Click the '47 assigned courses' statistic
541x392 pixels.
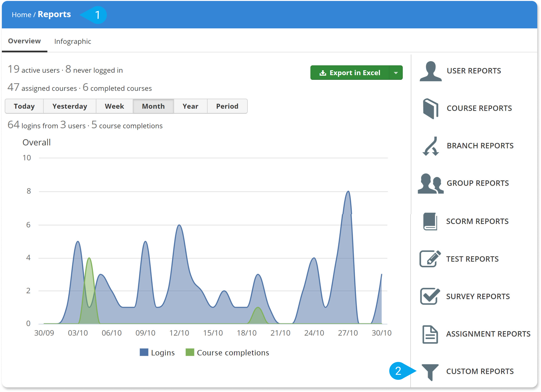[42, 87]
